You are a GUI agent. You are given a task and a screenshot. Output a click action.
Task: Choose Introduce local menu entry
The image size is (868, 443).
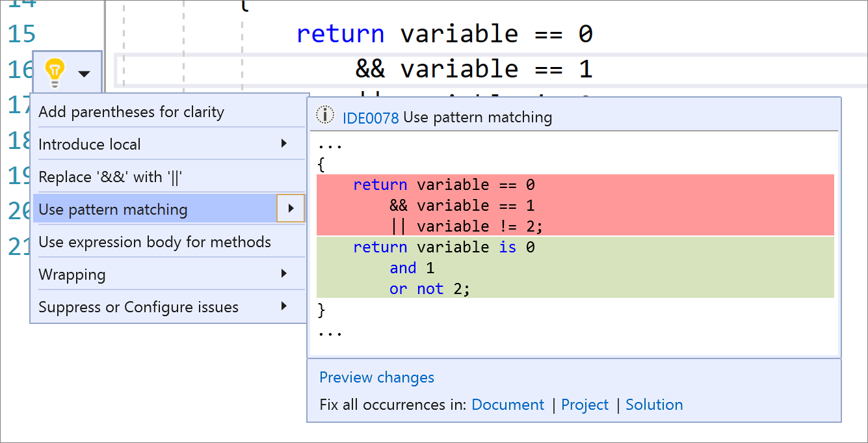click(169, 144)
